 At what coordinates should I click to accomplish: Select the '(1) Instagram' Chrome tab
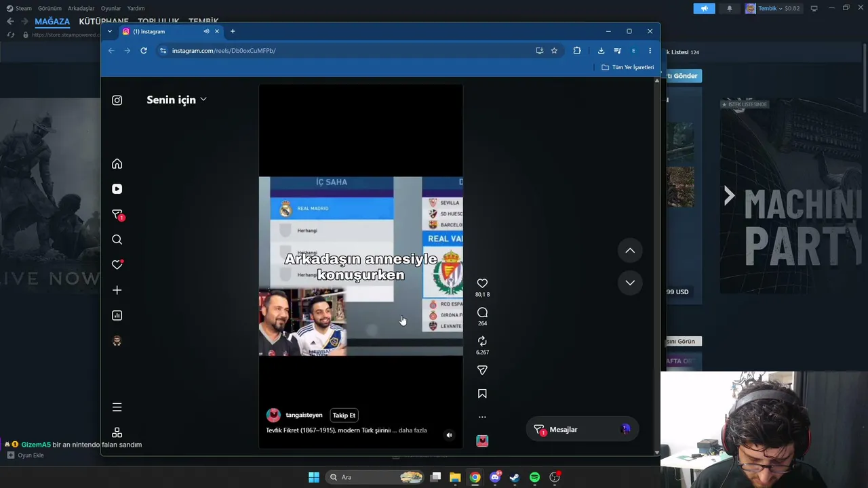[x=171, y=31]
